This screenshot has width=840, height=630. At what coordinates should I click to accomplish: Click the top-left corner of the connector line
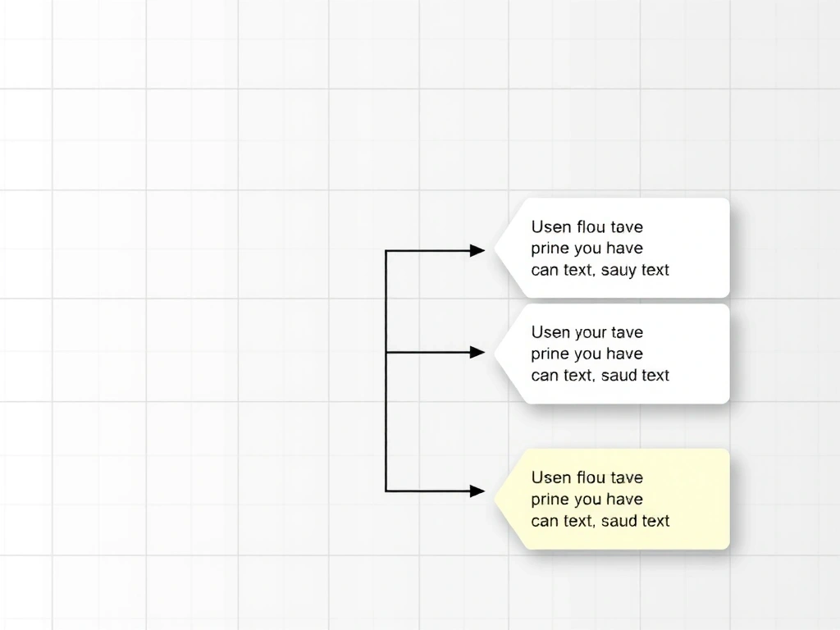pyautogui.click(x=386, y=251)
